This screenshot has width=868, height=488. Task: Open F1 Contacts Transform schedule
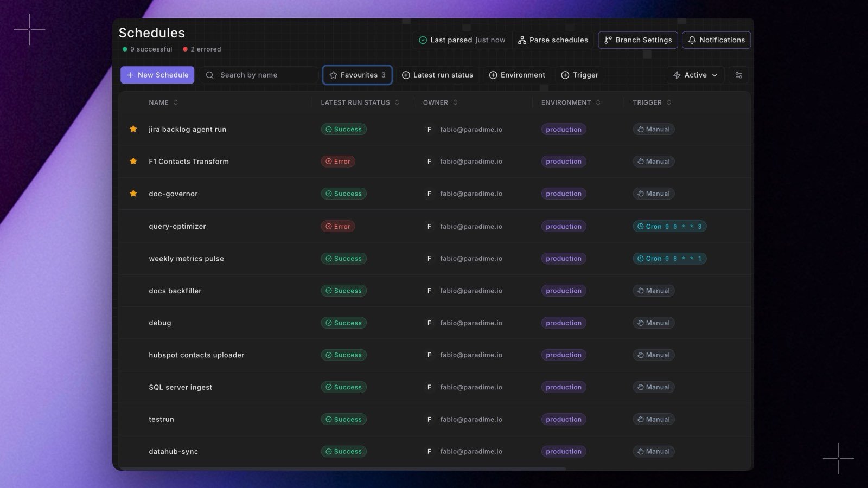[x=189, y=162]
